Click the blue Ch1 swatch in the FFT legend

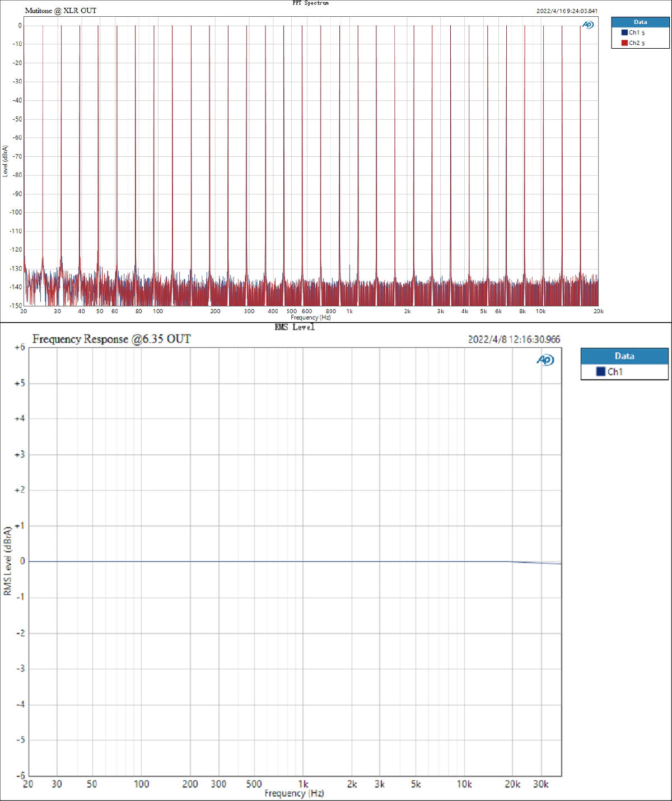(x=624, y=32)
